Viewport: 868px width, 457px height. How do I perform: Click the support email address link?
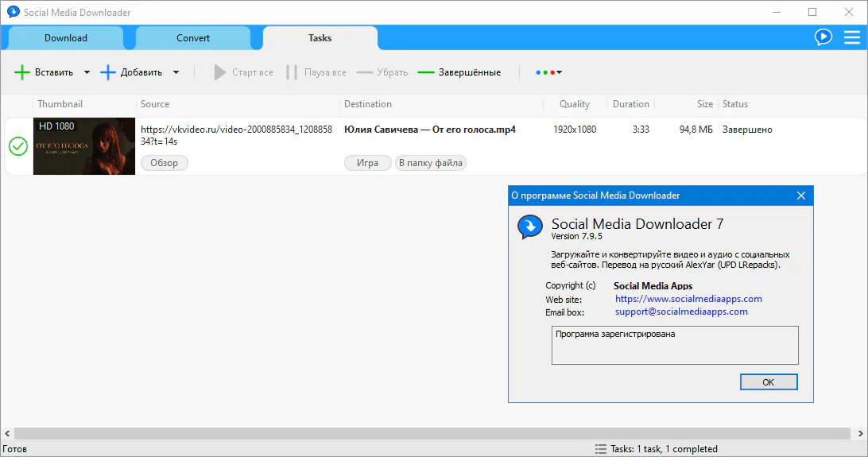point(681,312)
